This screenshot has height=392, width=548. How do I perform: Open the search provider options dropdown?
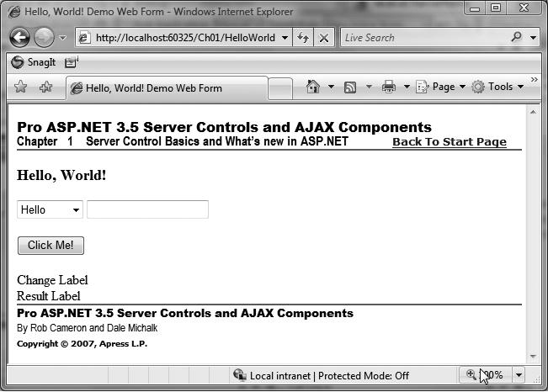(533, 38)
